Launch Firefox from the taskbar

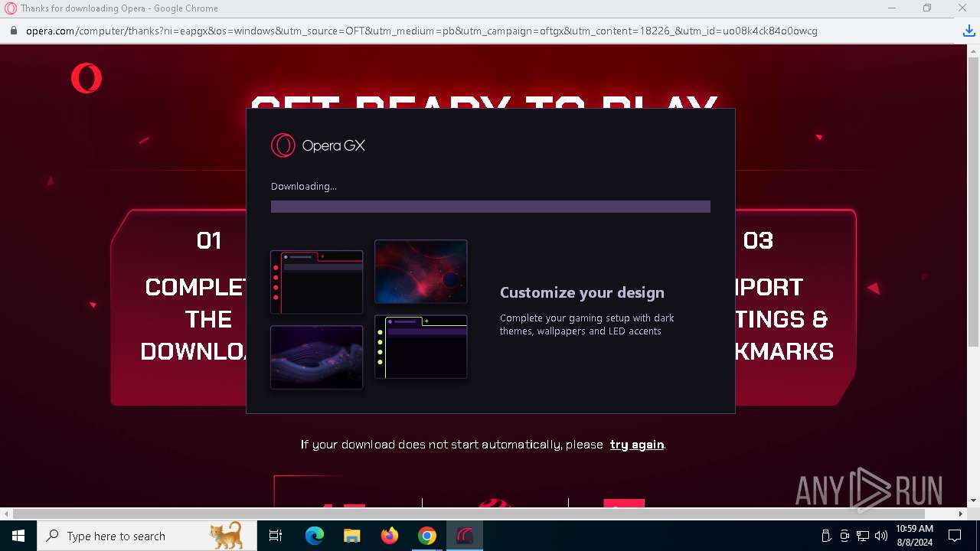point(390,536)
